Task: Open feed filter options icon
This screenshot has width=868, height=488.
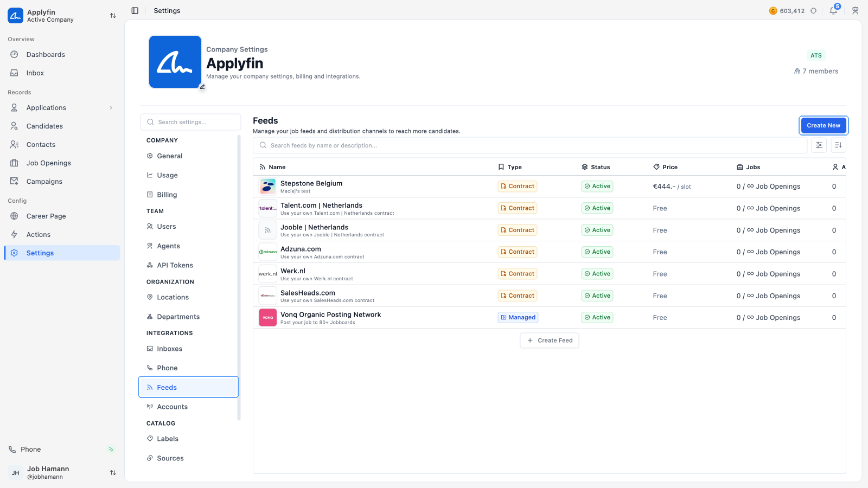Action: coord(819,145)
